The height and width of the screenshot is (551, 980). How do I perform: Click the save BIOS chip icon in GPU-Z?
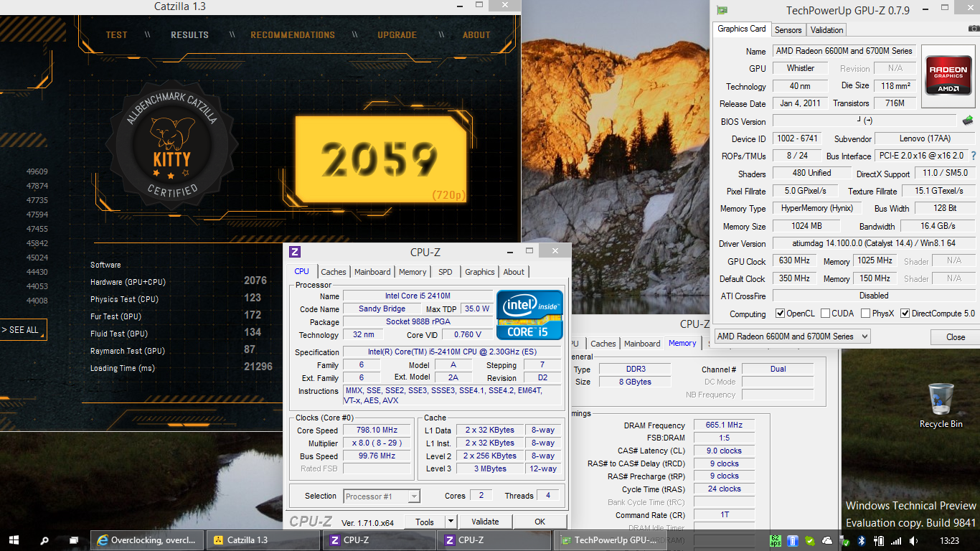tap(968, 121)
